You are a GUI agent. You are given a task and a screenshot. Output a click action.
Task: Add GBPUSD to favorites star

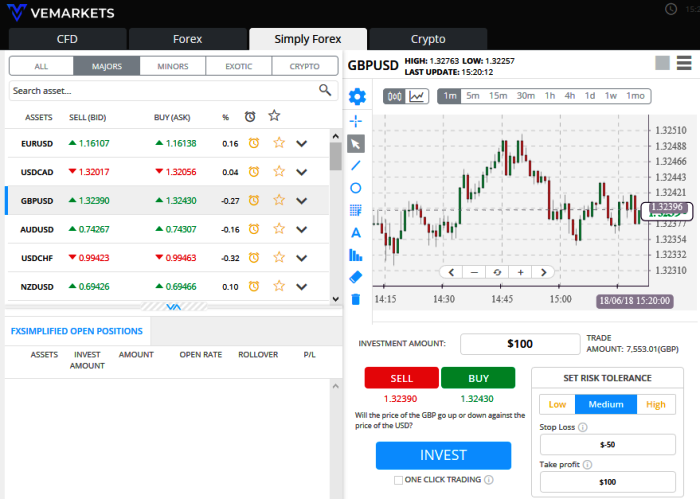click(279, 200)
